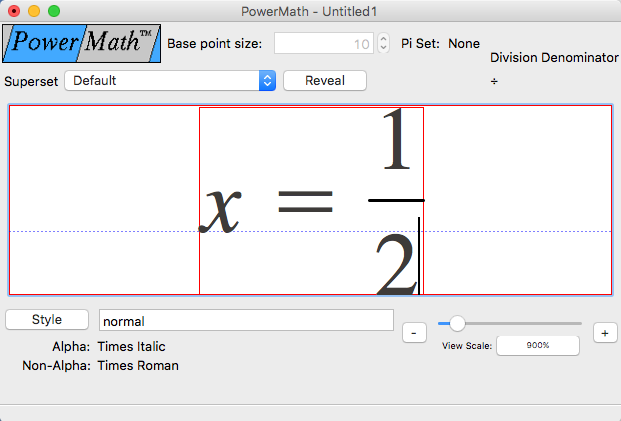Click the view scale slider knob
This screenshot has height=421, width=621.
tap(457, 324)
